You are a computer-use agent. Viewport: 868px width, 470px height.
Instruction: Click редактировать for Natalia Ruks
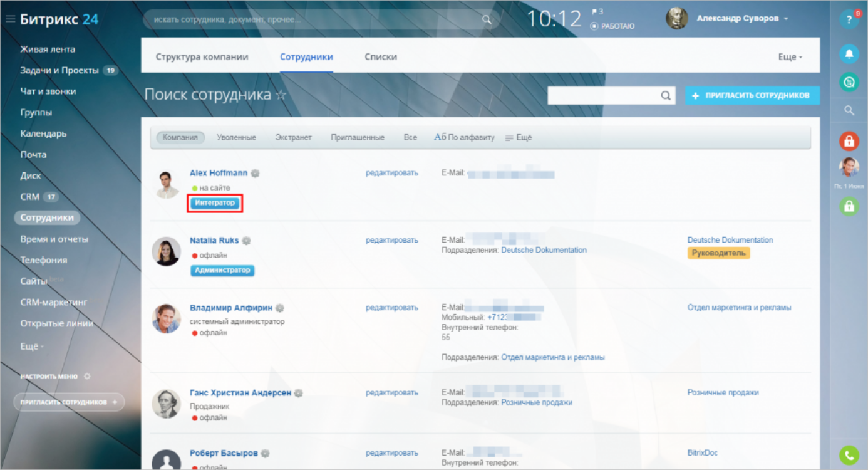point(391,240)
